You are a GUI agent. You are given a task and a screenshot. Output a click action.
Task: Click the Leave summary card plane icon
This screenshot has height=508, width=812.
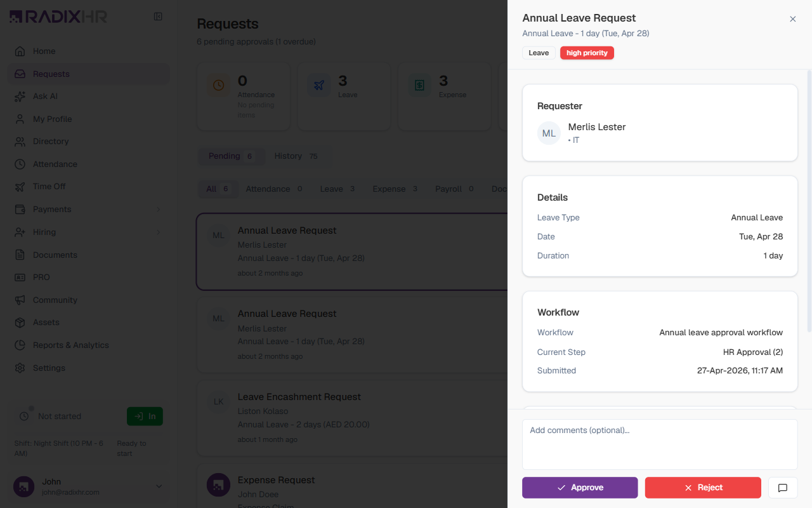coord(319,84)
